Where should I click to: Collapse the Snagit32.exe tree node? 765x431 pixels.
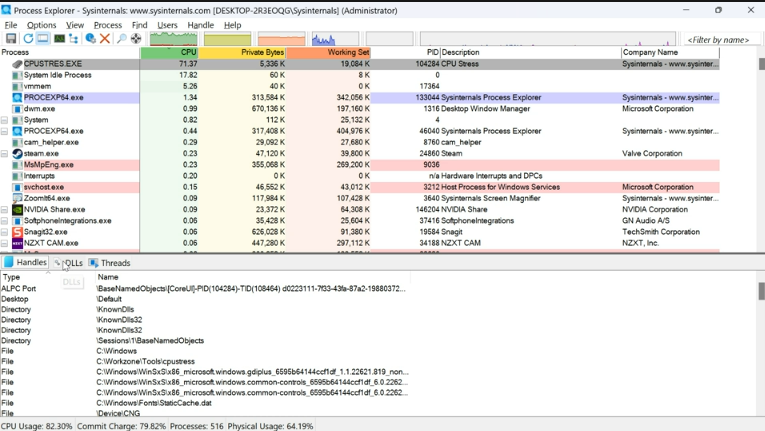[x=4, y=232]
